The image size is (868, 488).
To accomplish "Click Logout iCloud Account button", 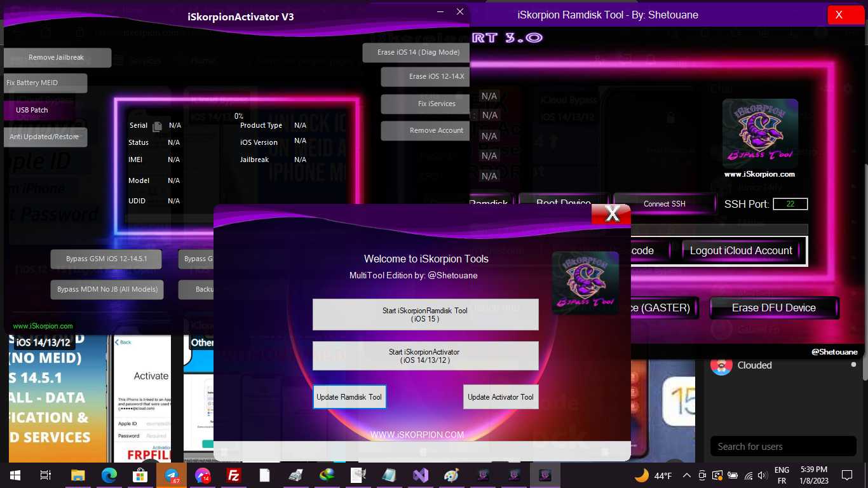I will point(741,250).
